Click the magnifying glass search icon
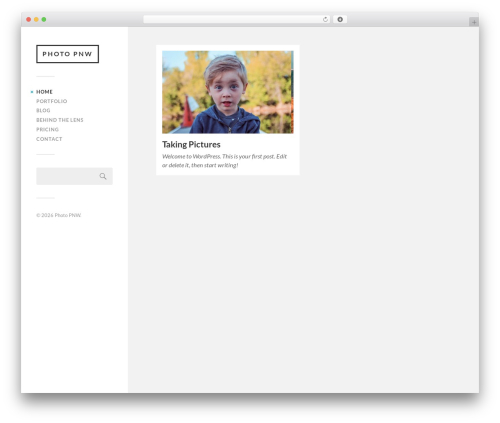500x423 pixels. click(x=103, y=176)
